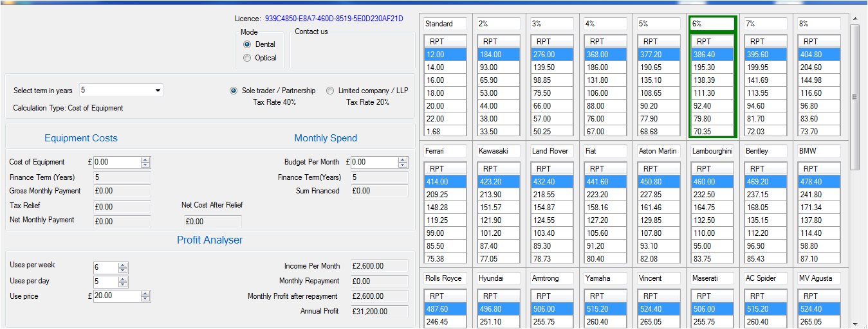Viewport: 868px width, 329px height.
Task: Click the Use price input field
Action: click(117, 296)
